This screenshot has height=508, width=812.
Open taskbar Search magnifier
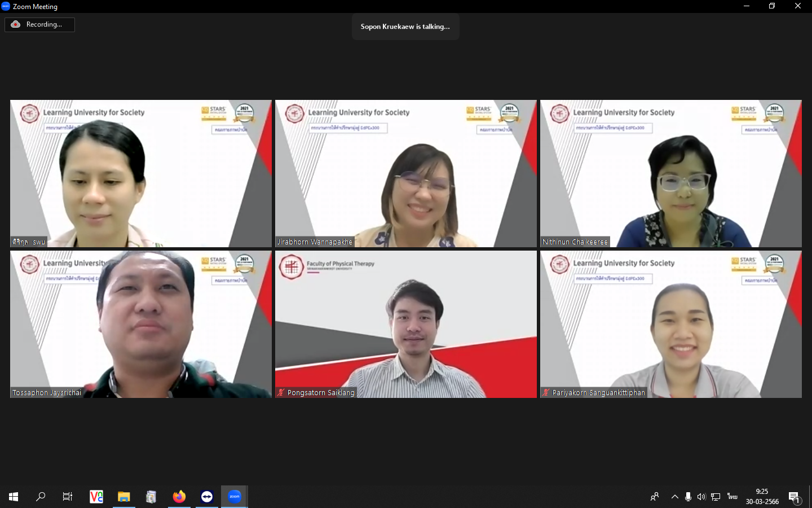tap(41, 497)
